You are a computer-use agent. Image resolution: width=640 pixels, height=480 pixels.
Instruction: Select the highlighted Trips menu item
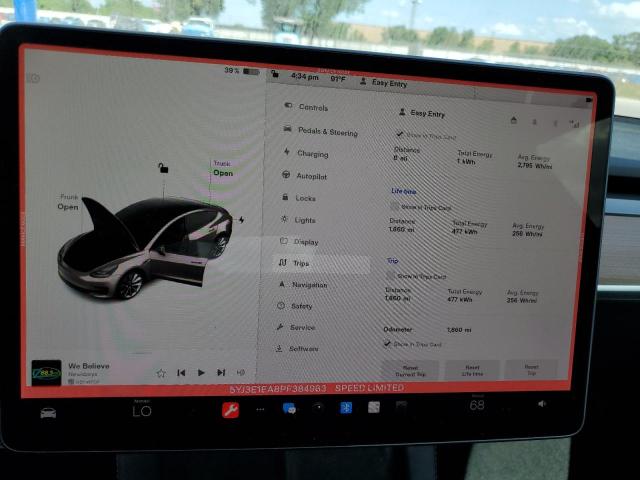pyautogui.click(x=322, y=263)
